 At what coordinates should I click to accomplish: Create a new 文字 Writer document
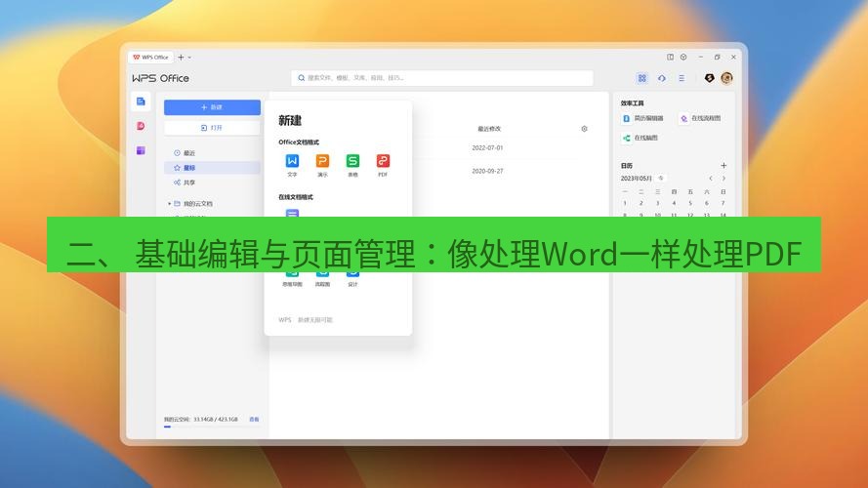coord(292,165)
